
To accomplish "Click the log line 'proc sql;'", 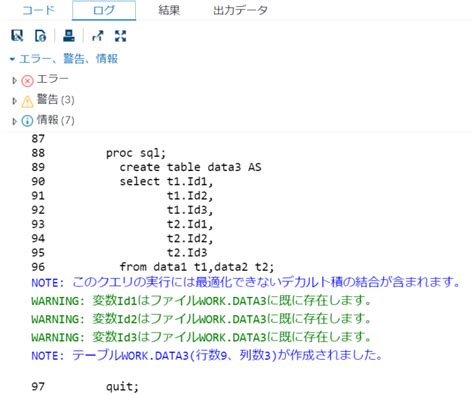I will click(x=136, y=153).
